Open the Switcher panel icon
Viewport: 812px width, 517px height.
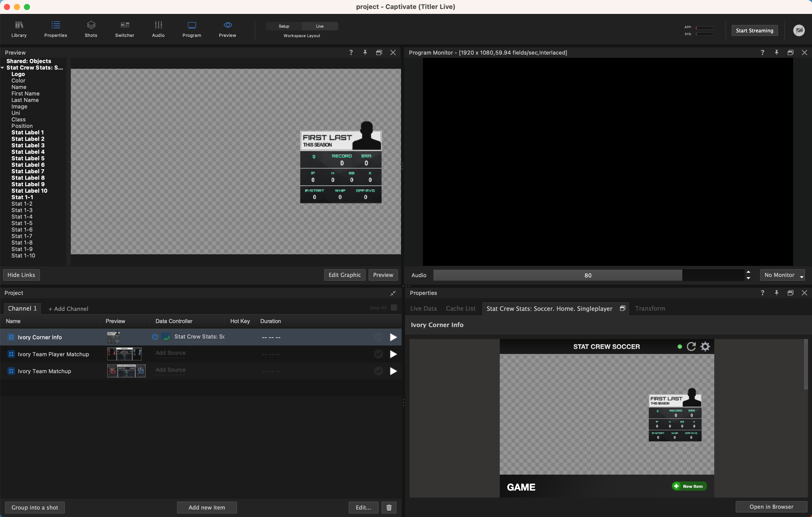[x=125, y=29]
